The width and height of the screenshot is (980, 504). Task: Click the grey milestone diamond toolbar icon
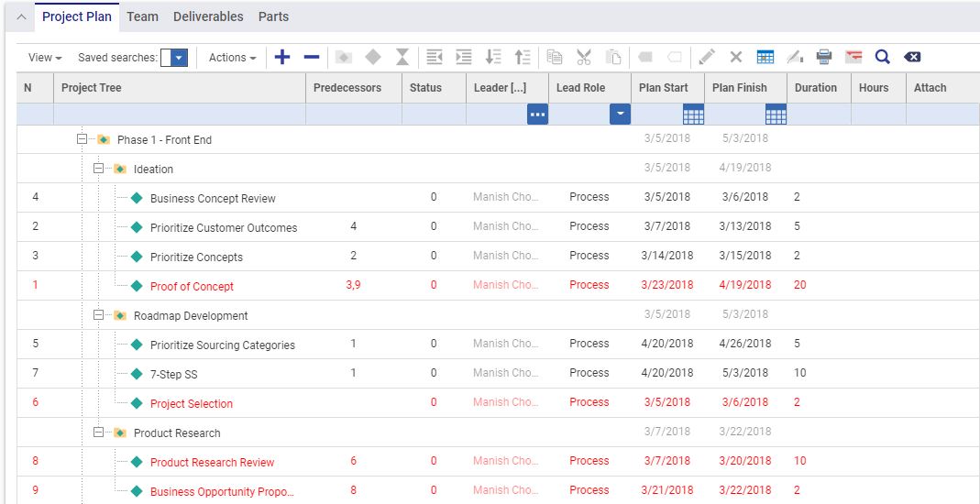coord(373,58)
